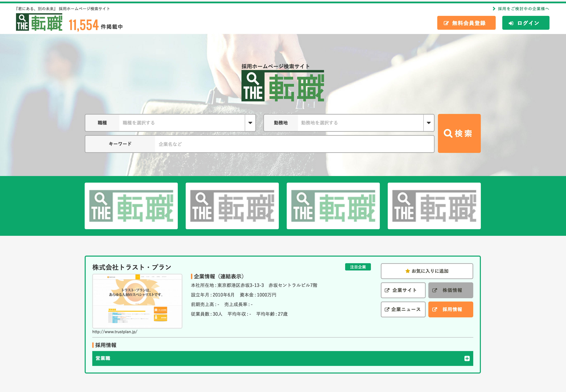Click the first green banner thumbnail
Screen dimensions: 566x392
coord(131,206)
